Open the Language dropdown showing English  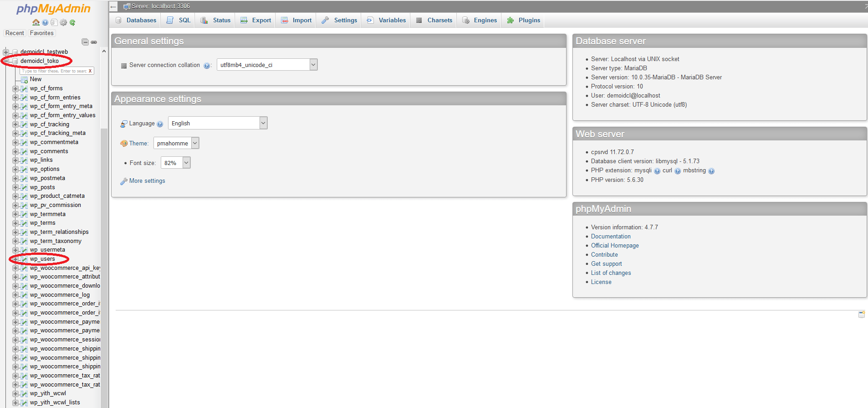pos(218,123)
